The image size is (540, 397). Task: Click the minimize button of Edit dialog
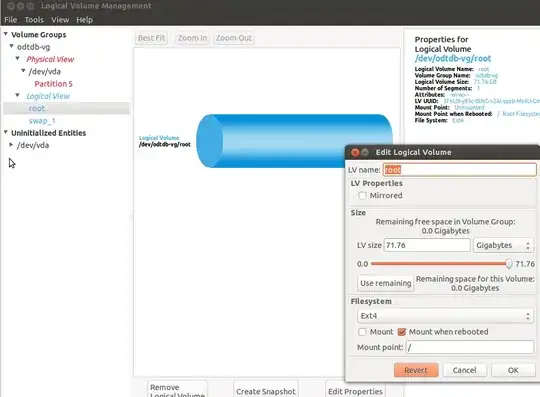click(x=365, y=152)
